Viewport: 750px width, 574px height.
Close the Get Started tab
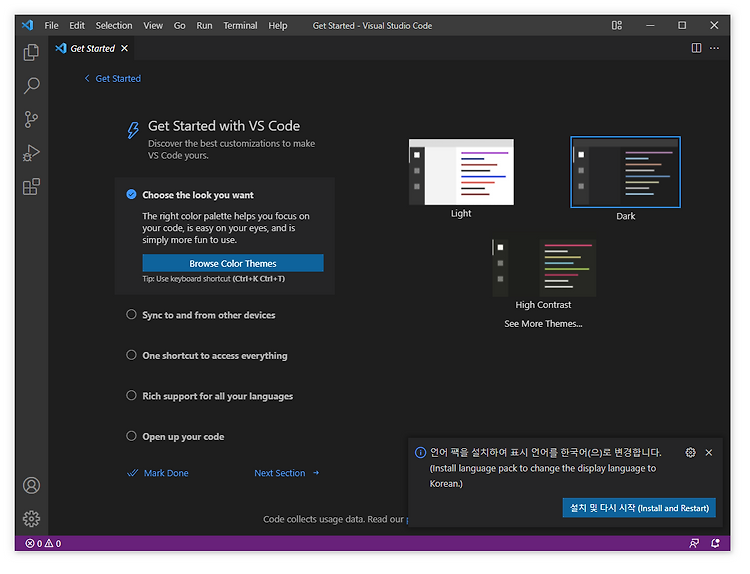(x=124, y=48)
